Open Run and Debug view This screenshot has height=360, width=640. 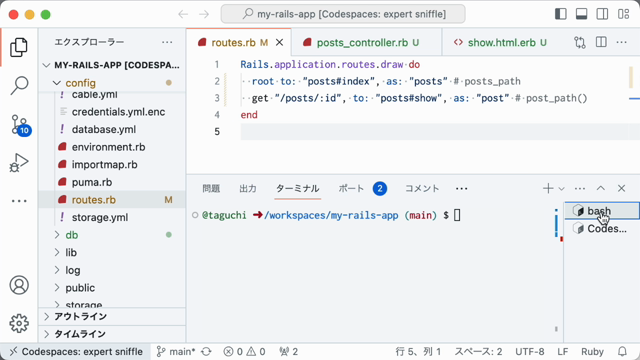pos(19,163)
